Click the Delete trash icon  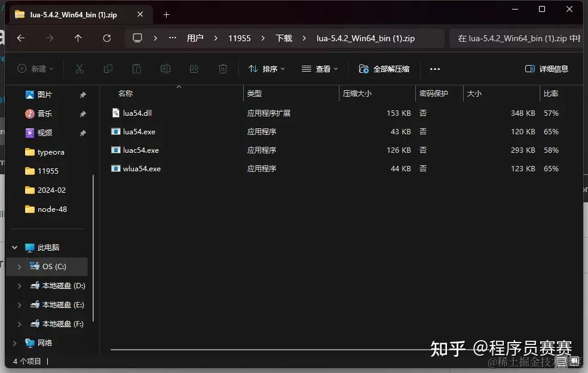point(222,69)
